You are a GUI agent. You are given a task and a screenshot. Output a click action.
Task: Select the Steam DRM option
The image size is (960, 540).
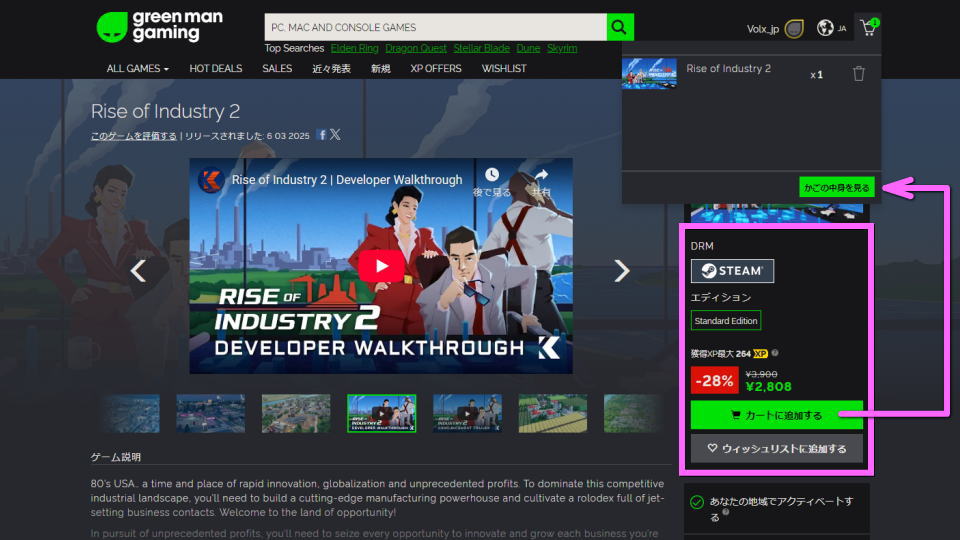(x=732, y=271)
